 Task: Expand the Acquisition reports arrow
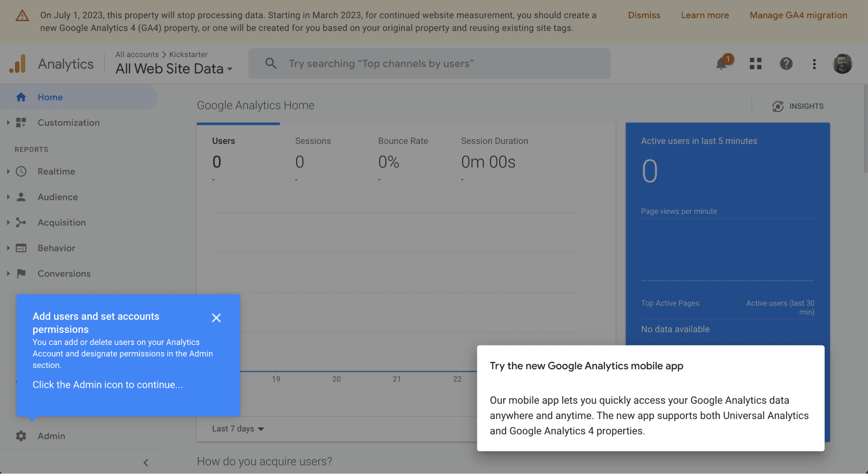pos(8,223)
